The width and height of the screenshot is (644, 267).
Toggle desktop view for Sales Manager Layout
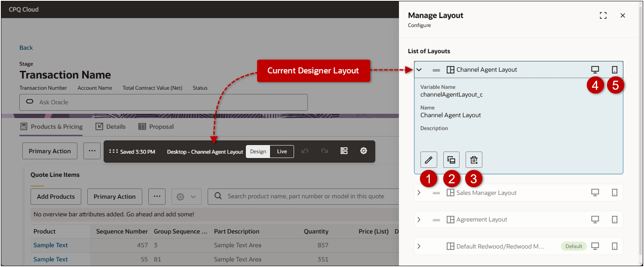[595, 192]
